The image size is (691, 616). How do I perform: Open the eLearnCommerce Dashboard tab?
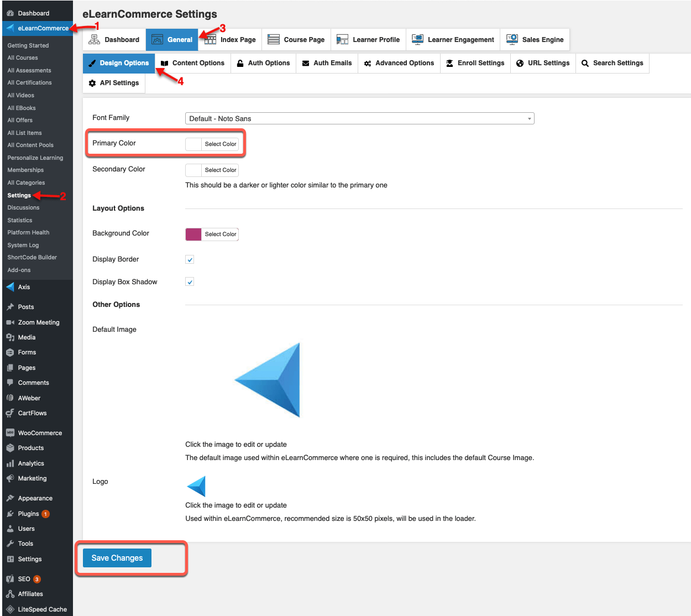click(114, 40)
